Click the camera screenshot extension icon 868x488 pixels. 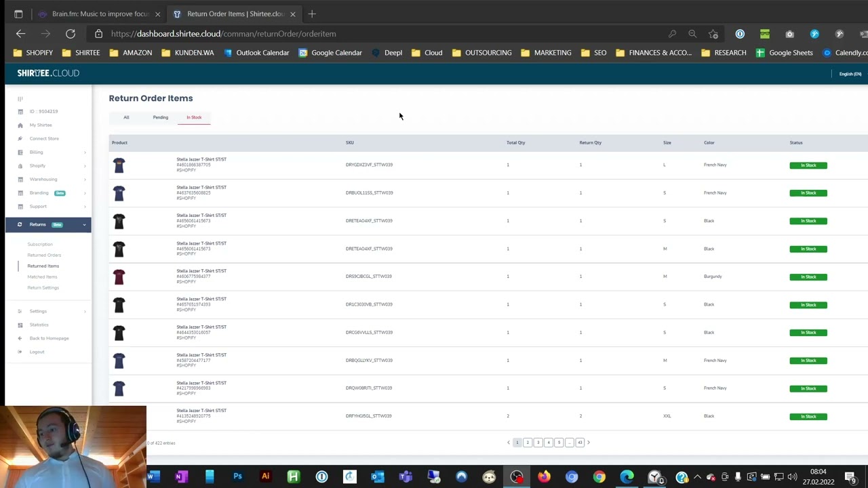pos(790,34)
